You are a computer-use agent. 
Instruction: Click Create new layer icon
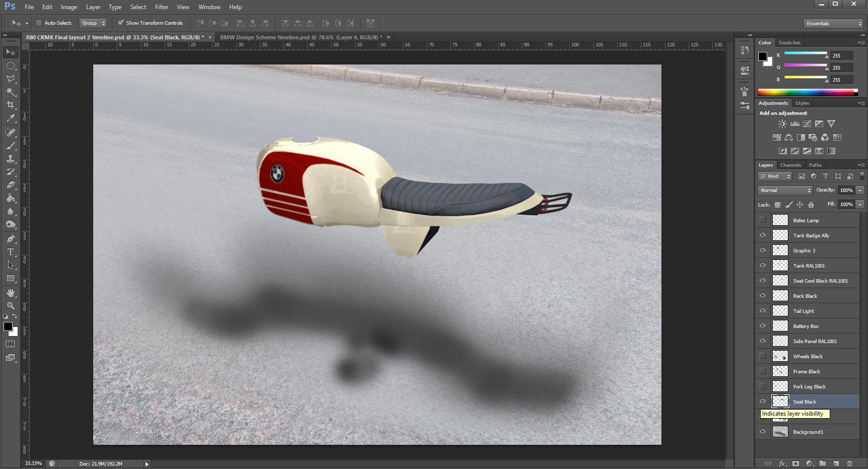(836, 463)
